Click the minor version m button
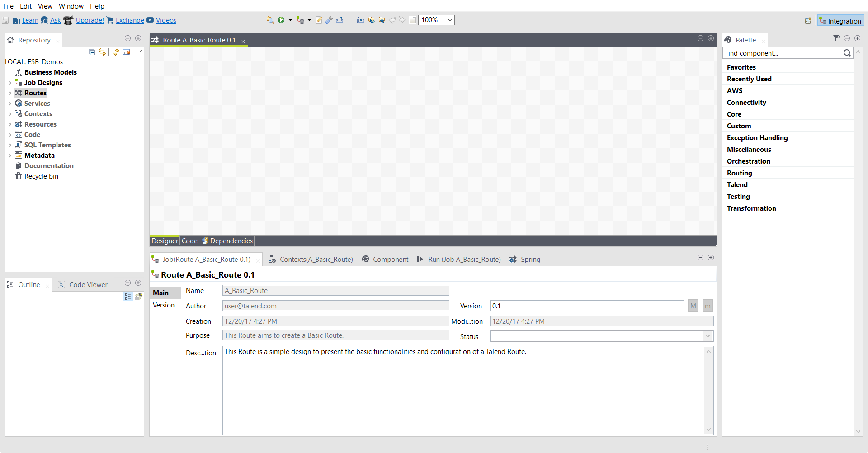Viewport: 868px width, 453px height. click(x=708, y=306)
